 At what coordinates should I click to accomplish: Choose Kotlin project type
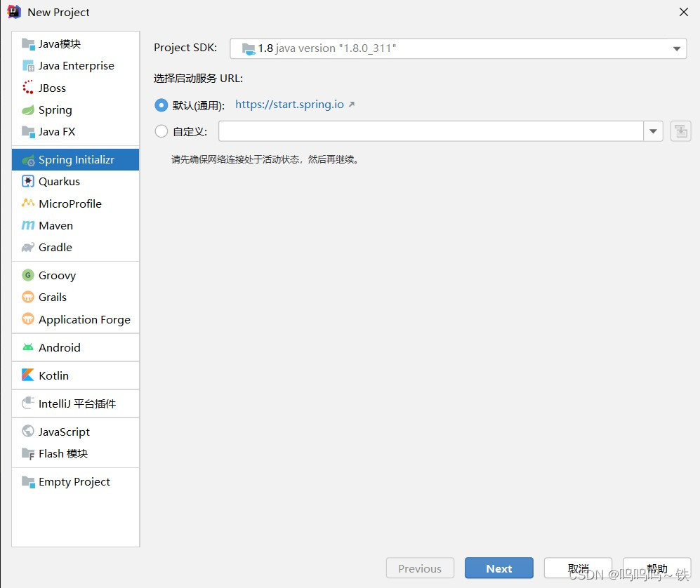[75, 375]
